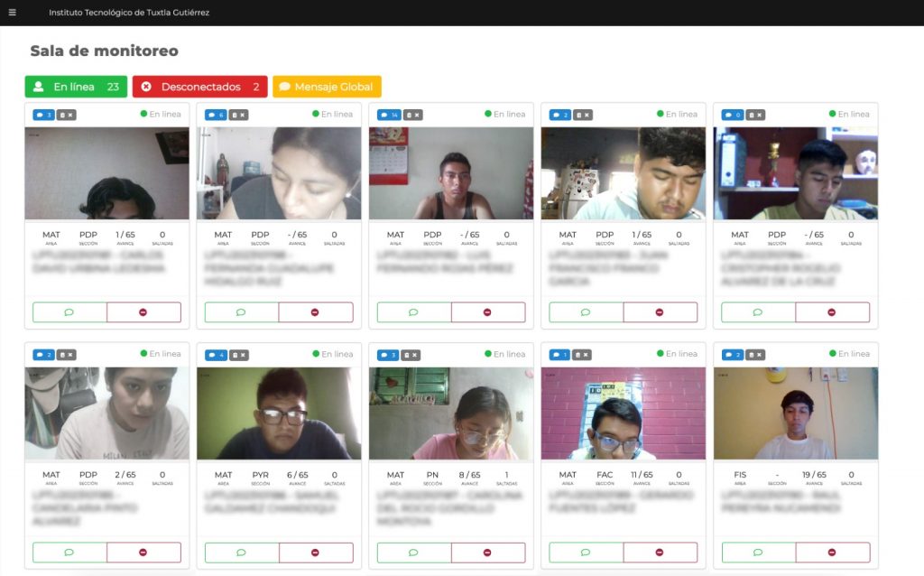Open the blue message badge showing 6
The image size is (924, 576).
pos(216,115)
